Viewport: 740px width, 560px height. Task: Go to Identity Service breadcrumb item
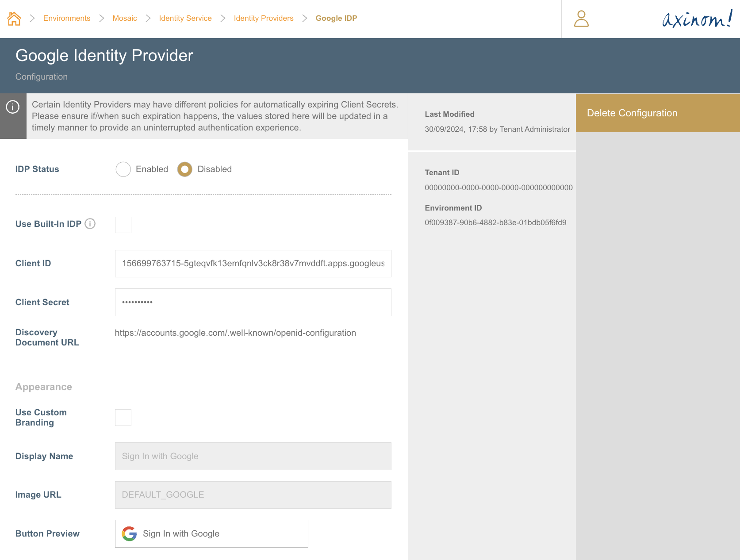pyautogui.click(x=185, y=18)
